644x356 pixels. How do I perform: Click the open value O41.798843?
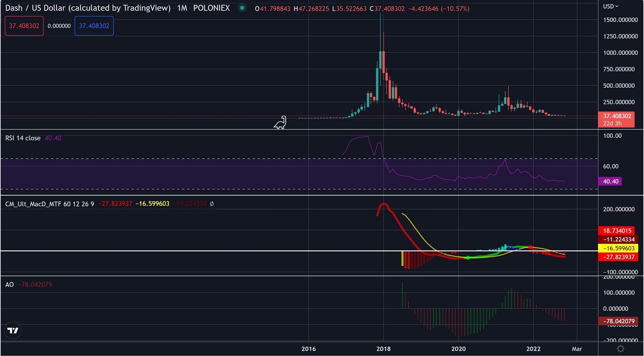273,9
